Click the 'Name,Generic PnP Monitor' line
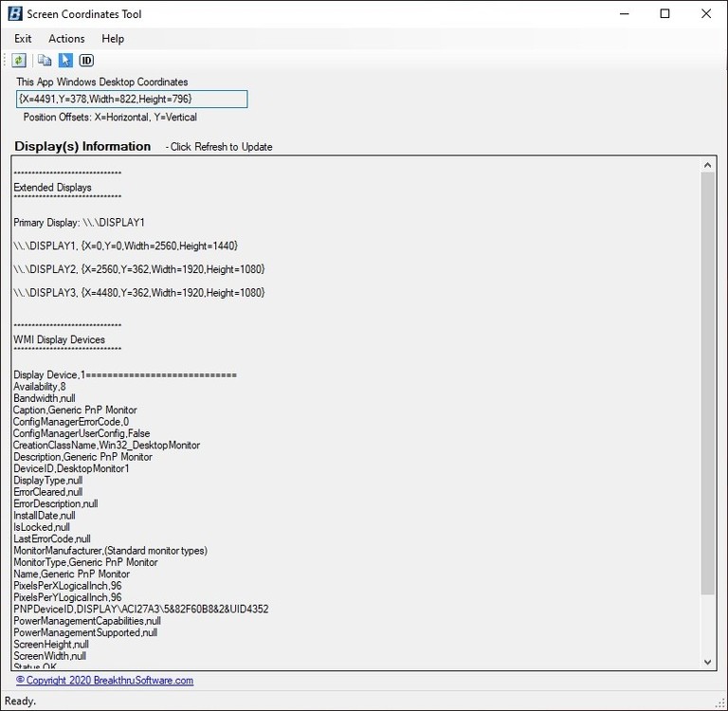This screenshot has width=728, height=711. (71, 574)
